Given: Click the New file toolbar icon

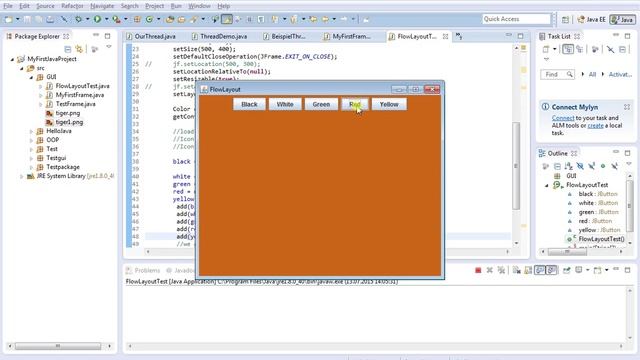Looking at the screenshot, I should tap(9, 19).
